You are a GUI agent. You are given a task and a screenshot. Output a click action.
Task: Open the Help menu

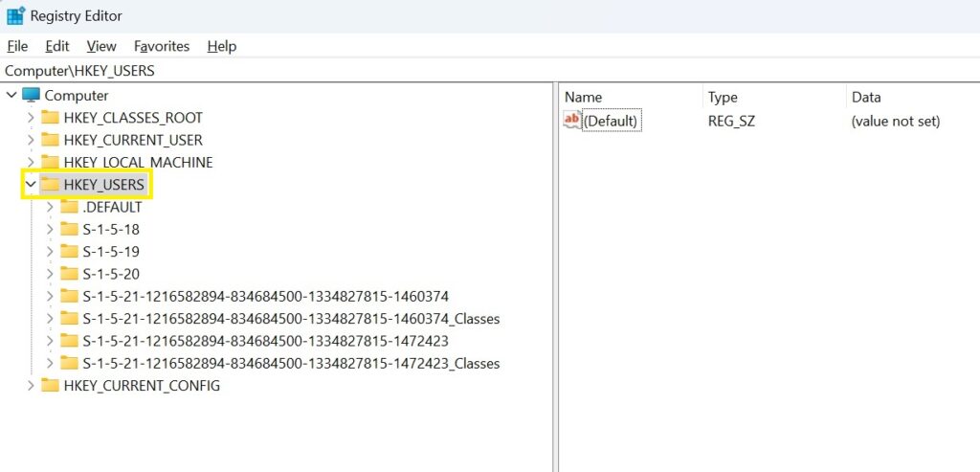(222, 46)
